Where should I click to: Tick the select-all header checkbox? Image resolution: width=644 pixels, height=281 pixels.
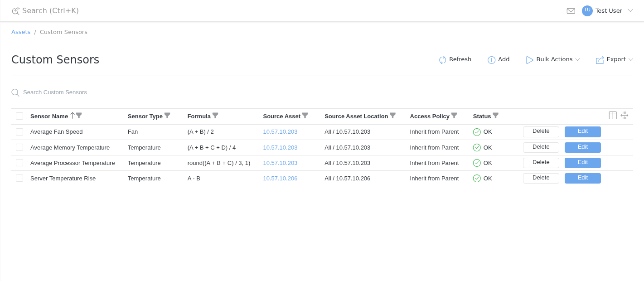coord(19,116)
